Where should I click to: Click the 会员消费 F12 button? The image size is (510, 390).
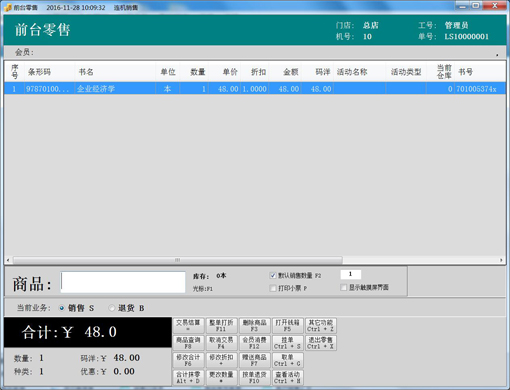[254, 343]
